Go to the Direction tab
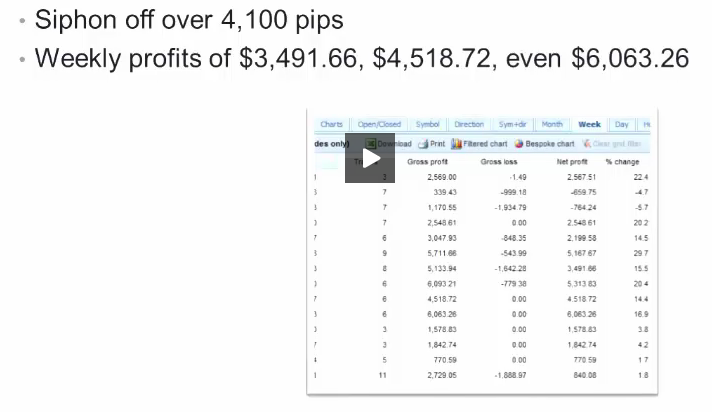712x412 pixels. pyautogui.click(x=469, y=125)
